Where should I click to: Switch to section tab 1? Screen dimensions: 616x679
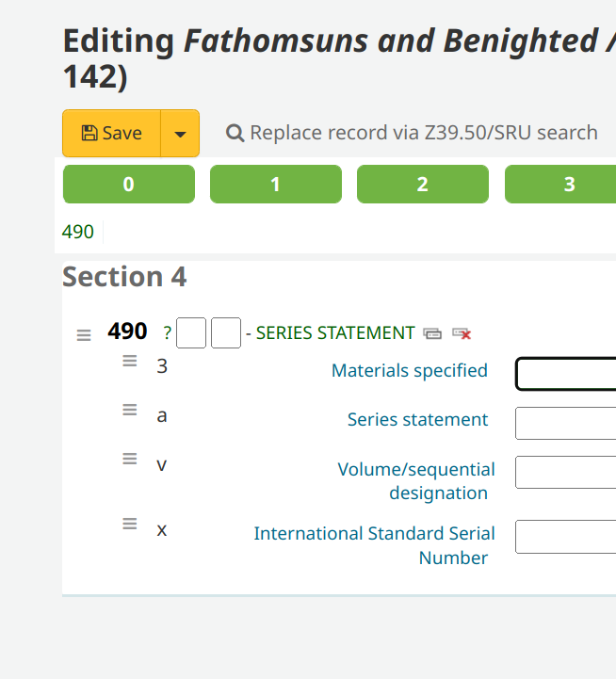click(275, 185)
